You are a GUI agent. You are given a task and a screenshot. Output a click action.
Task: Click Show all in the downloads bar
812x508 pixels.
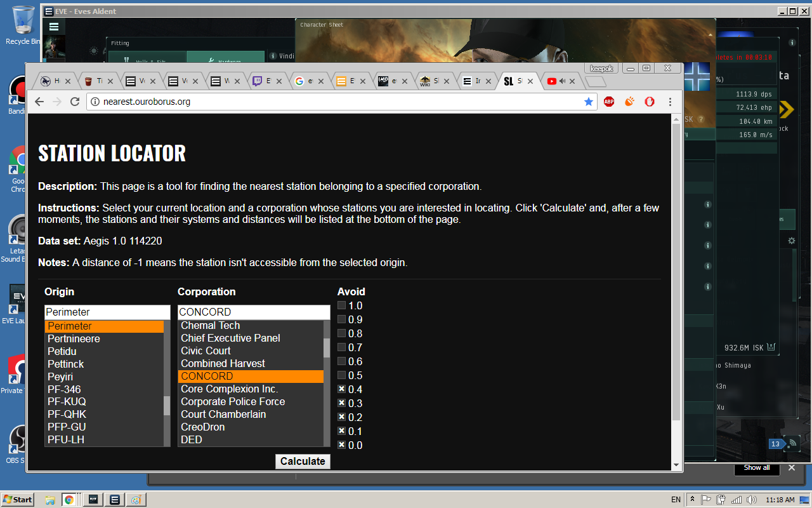tap(757, 468)
